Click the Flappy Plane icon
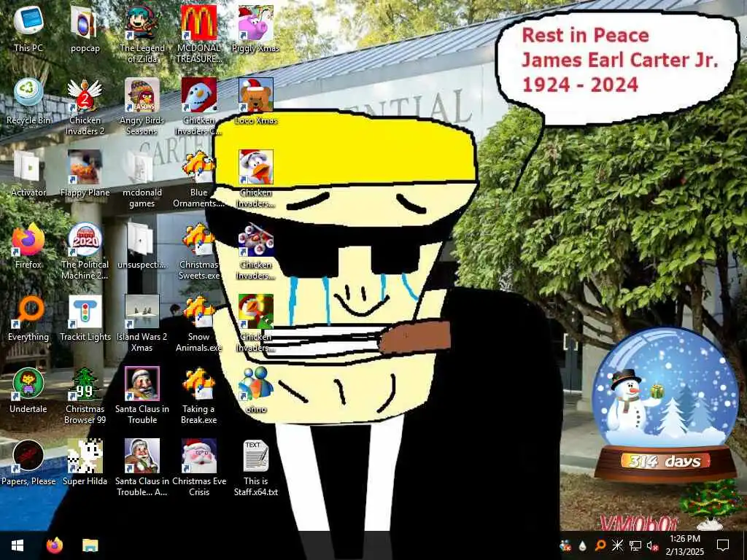This screenshot has height=560, width=747. pyautogui.click(x=85, y=174)
